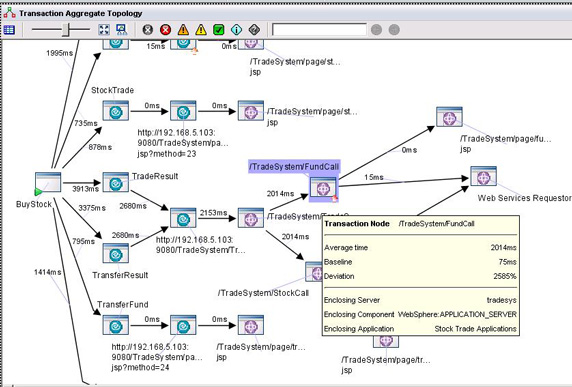This screenshot has width=572, height=387.
Task: Adjust the topology zoom slider handle
Action: (x=66, y=30)
